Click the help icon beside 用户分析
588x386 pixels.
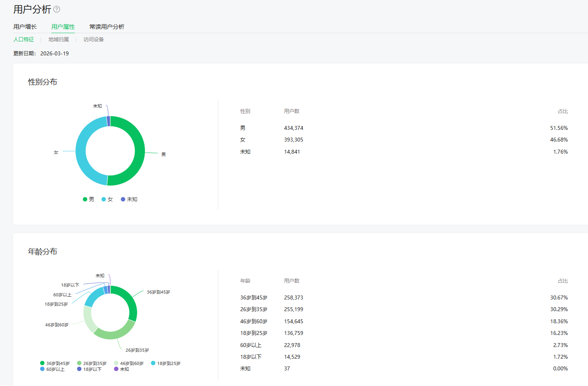57,9
